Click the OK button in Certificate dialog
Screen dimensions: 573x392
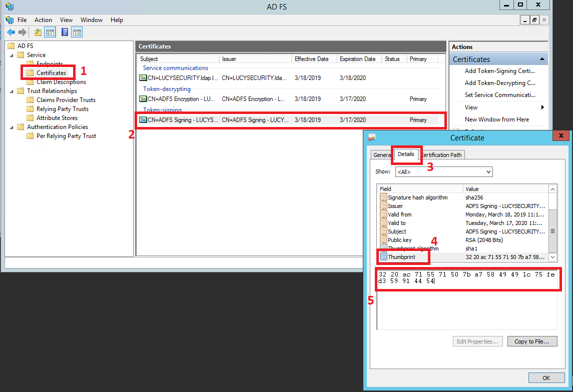pos(546,378)
